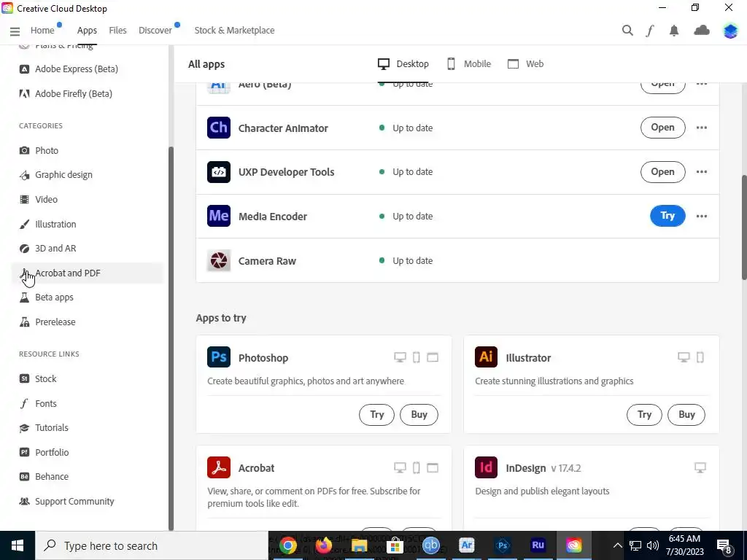Open the Windows Start menu
Viewport: 747px width, 560px height.
(x=18, y=545)
